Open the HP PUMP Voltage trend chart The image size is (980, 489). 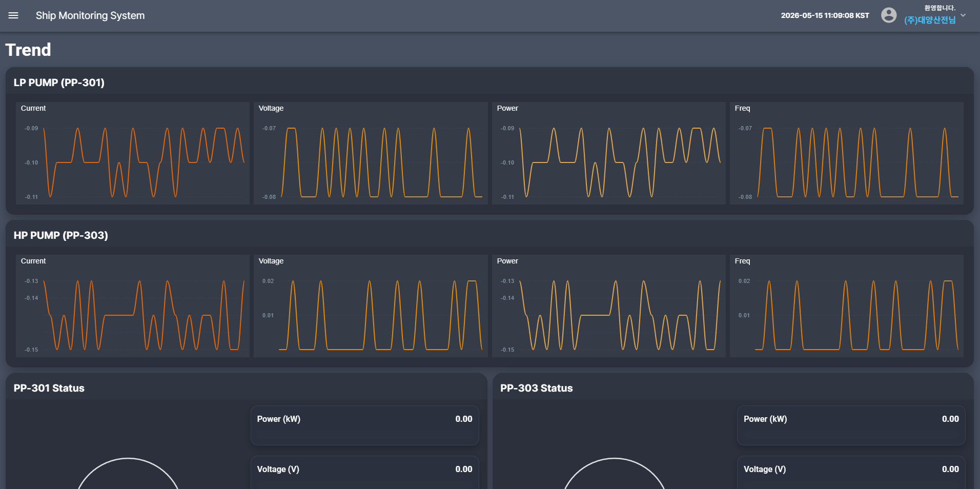click(x=371, y=306)
